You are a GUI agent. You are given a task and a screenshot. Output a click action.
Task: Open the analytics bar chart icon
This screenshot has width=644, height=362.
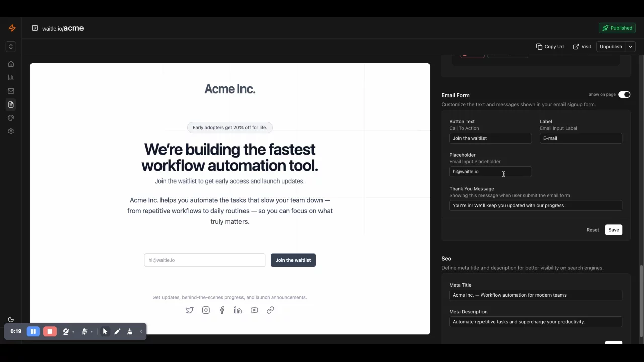click(x=11, y=77)
